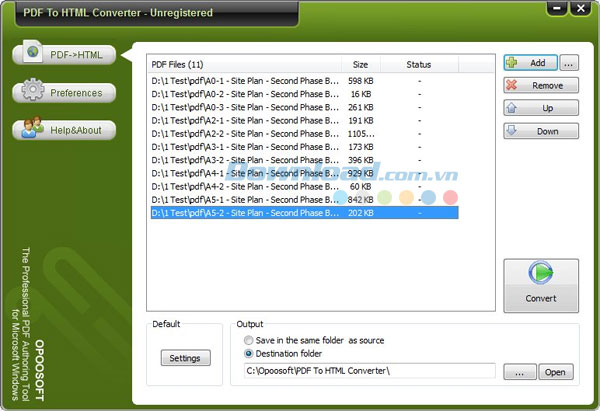600x411 pixels.
Task: Move the file up with the Up button
Action: [541, 108]
